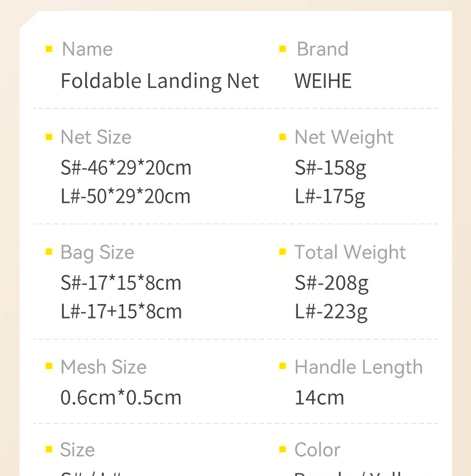Click the yellow bullet beside Brand

tap(283, 49)
